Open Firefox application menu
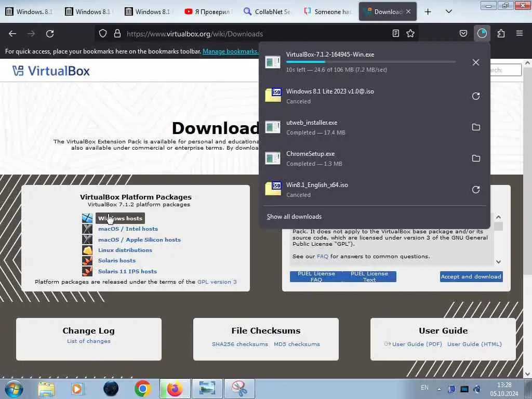 [520, 33]
